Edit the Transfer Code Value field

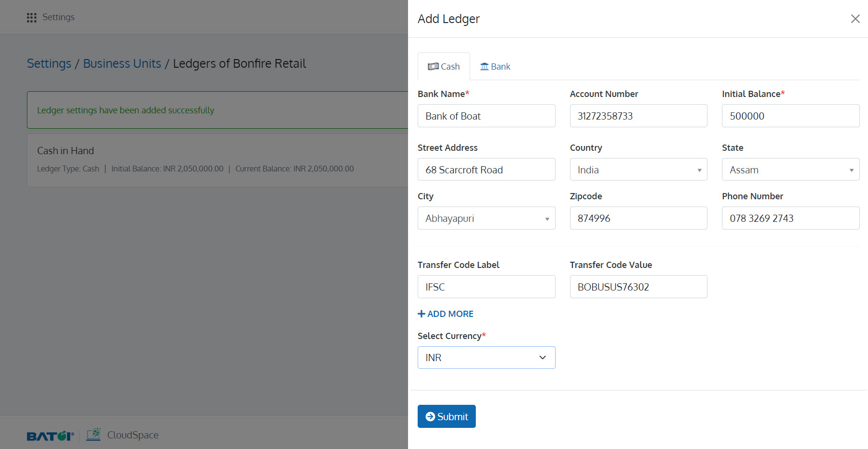[638, 287]
